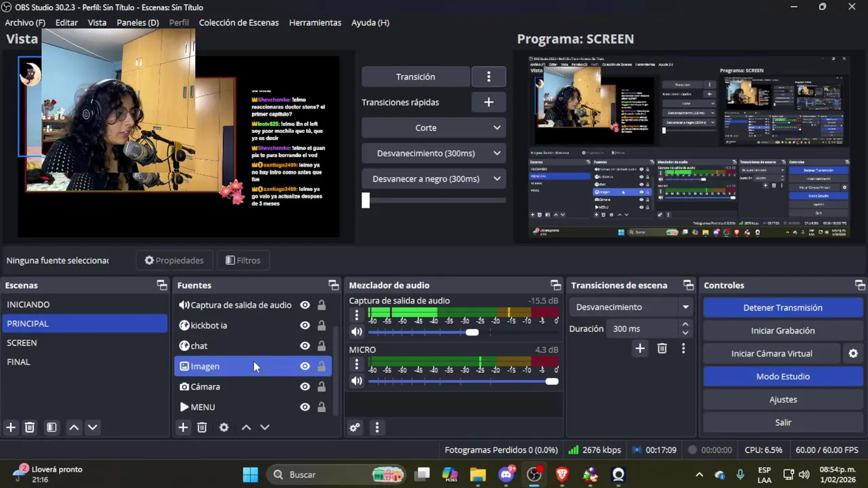This screenshot has height=488, width=868.
Task: Expand Desvanecimiento scene transition combo box
Action: [631, 307]
